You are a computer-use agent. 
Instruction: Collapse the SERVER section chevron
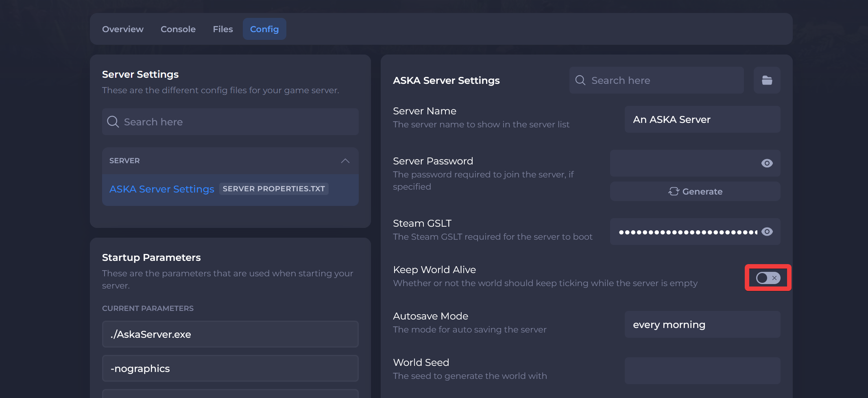click(x=345, y=161)
